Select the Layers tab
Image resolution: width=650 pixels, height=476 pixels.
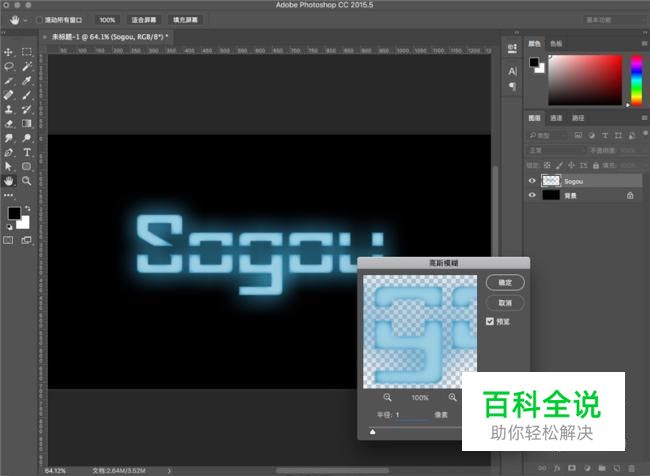tap(534, 118)
